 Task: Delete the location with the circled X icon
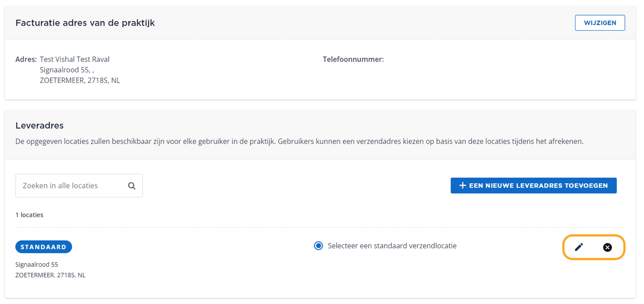tap(607, 247)
